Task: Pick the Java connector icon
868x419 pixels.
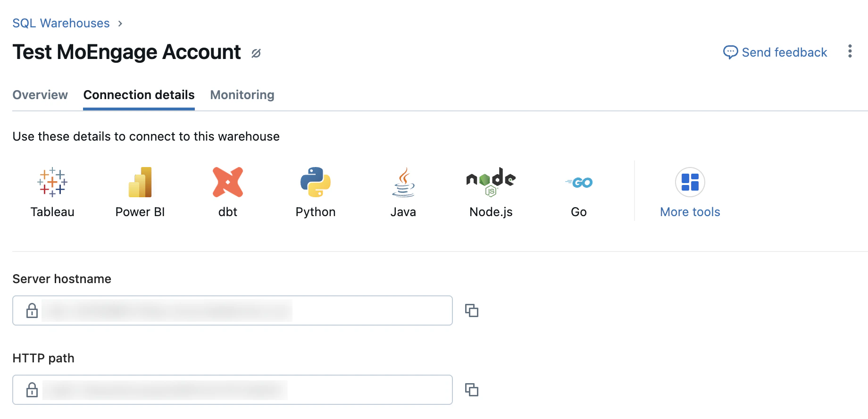Action: pos(403,182)
